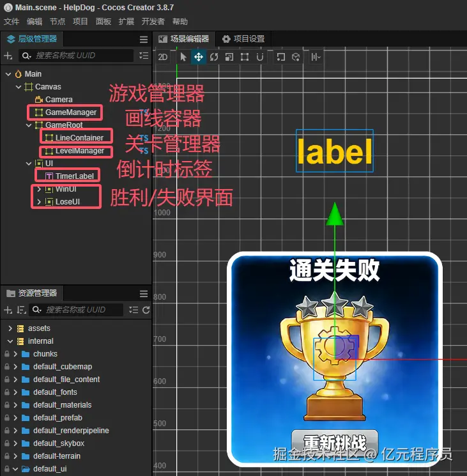Click the yellow label text in scene
467x476 pixels.
pyautogui.click(x=335, y=151)
